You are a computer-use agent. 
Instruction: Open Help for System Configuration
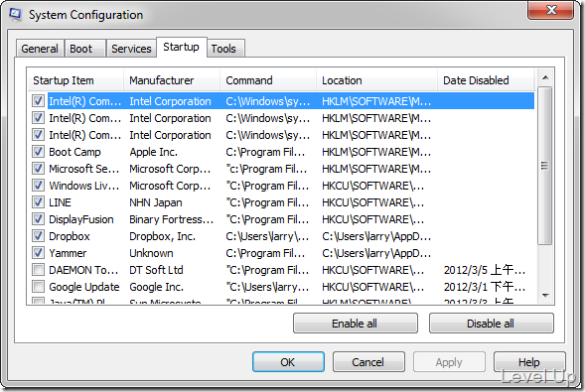click(529, 362)
